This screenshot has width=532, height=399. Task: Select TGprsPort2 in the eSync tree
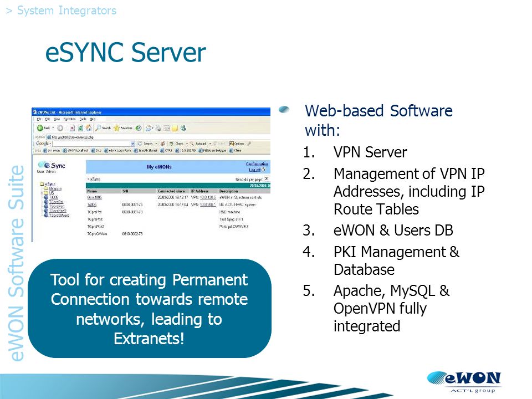58,211
